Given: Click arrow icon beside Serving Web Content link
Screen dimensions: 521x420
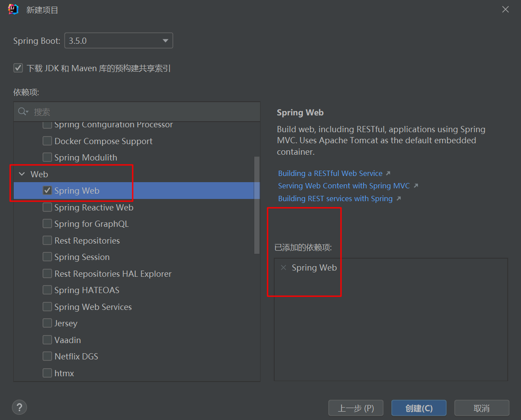Looking at the screenshot, I should [416, 186].
